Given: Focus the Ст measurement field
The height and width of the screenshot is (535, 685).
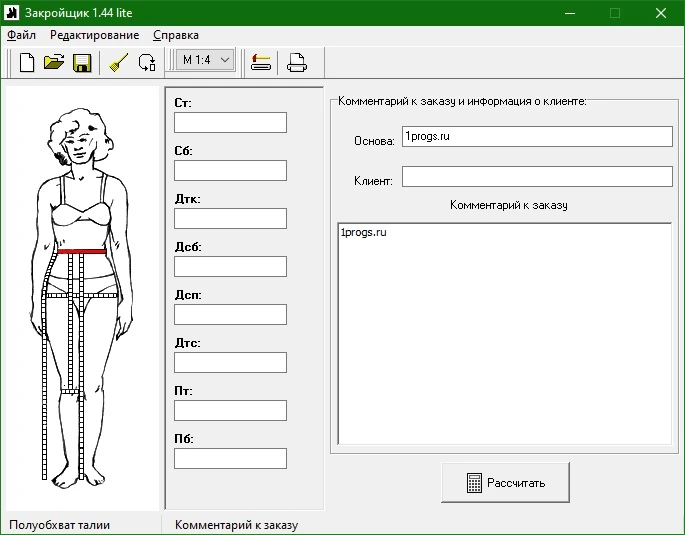Looking at the screenshot, I should pyautogui.click(x=230, y=122).
